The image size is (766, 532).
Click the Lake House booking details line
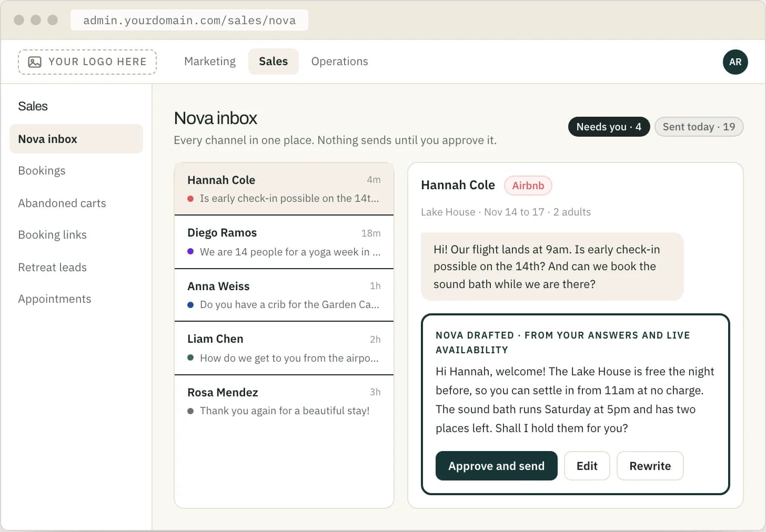pos(506,212)
